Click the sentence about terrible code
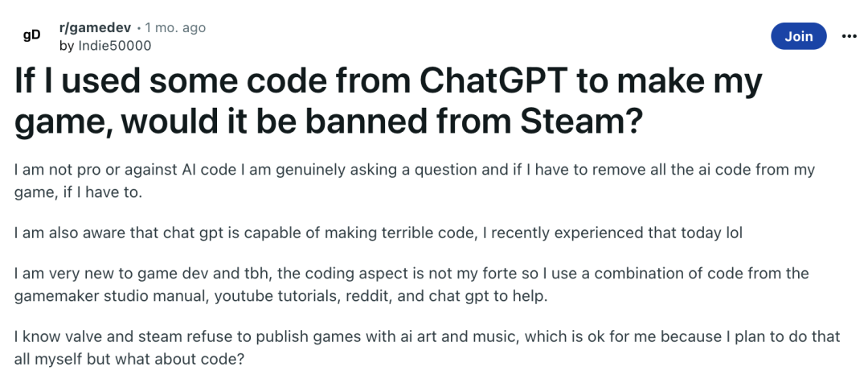The image size is (868, 379). (378, 233)
